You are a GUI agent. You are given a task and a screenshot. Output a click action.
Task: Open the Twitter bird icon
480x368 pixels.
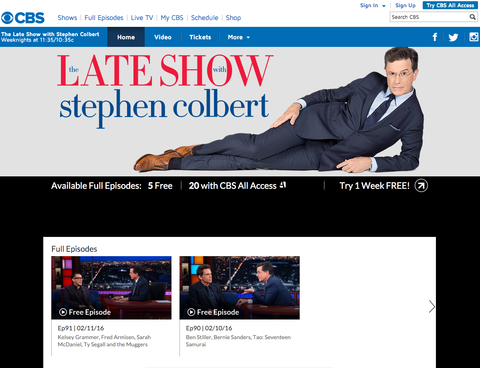coord(453,37)
